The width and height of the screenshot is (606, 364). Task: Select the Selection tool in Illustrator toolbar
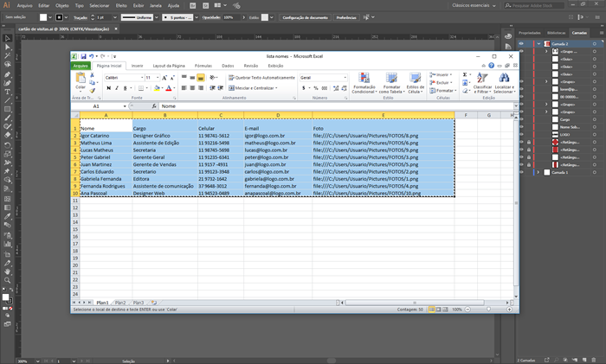[x=7, y=38]
